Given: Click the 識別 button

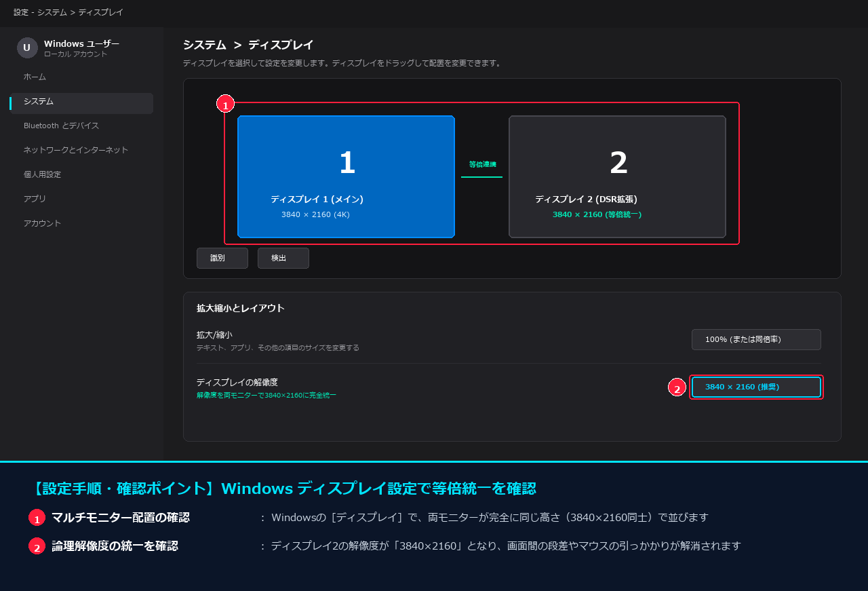Looking at the screenshot, I should [222, 258].
